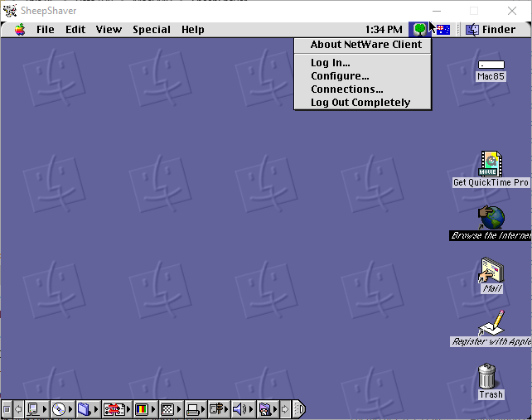Expand the File Sharing module arrow
532x420 pixels.
pos(96,409)
